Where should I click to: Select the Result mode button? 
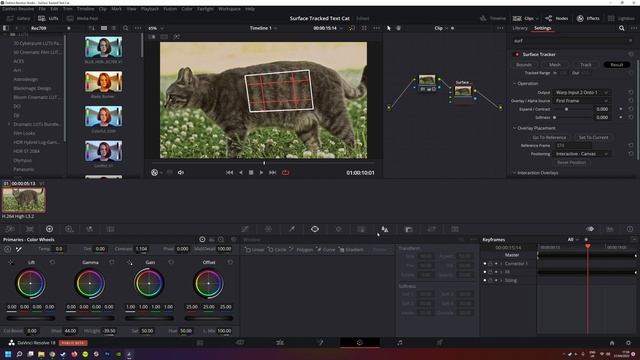click(617, 64)
